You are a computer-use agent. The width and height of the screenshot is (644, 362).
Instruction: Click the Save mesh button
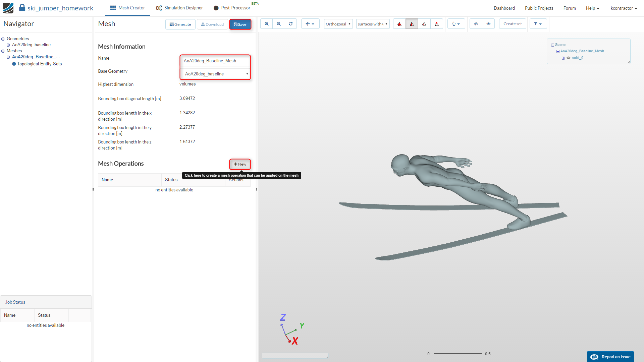click(240, 24)
